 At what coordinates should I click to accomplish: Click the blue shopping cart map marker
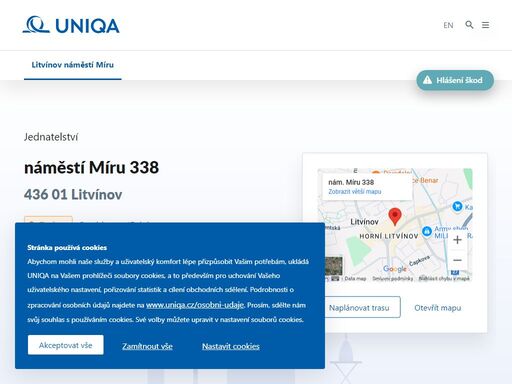pyautogui.click(x=457, y=206)
